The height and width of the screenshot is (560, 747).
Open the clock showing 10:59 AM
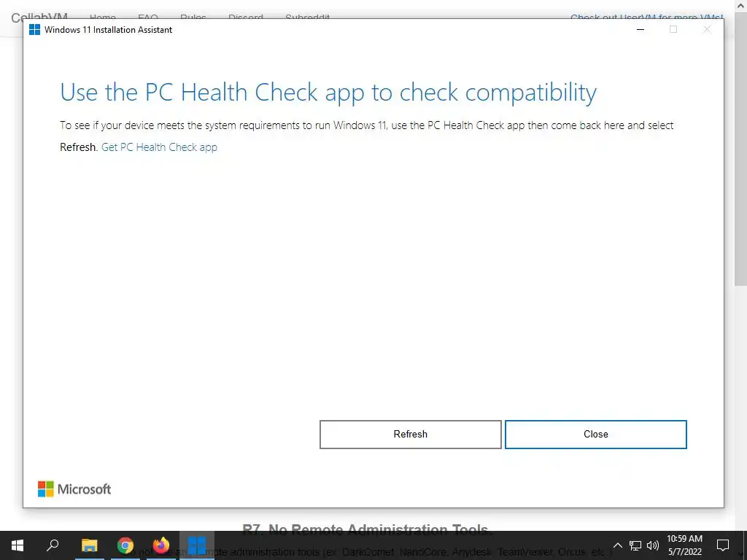[684, 545]
